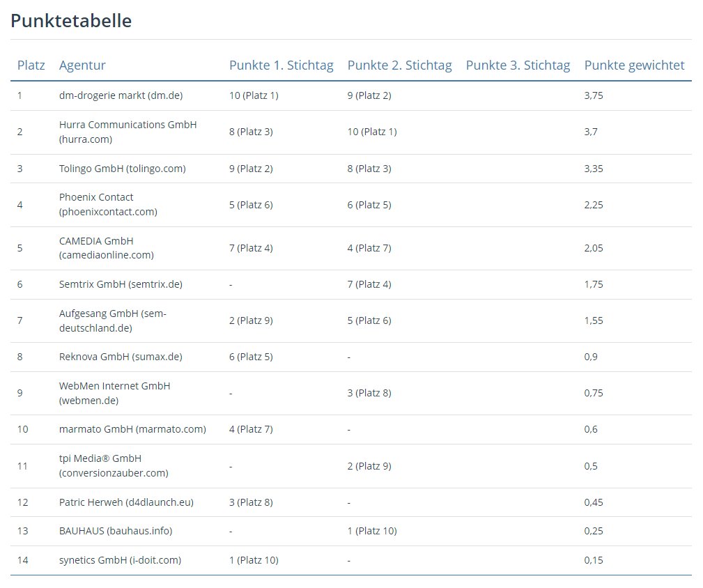Click '7 (Platz 4)' in Semtrix row

click(x=369, y=284)
